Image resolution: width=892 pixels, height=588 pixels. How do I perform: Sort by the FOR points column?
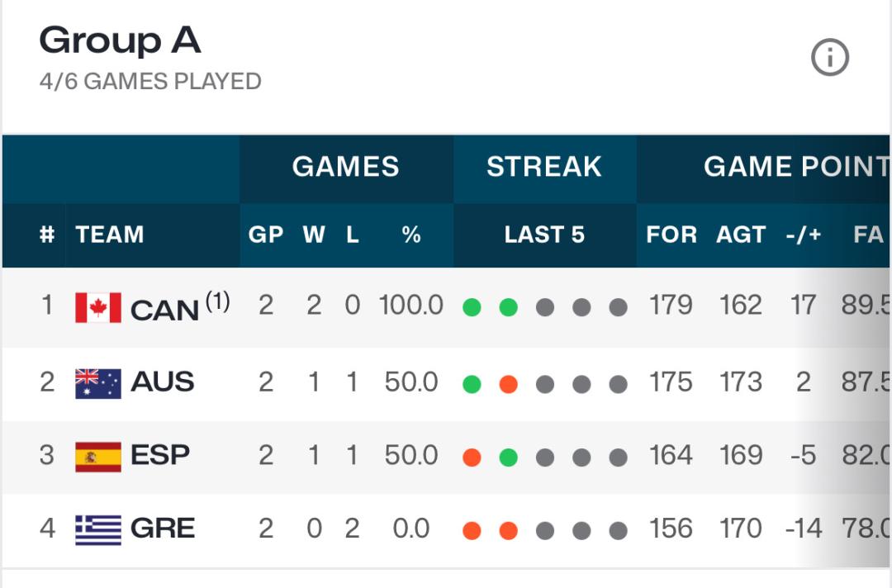pos(671,235)
